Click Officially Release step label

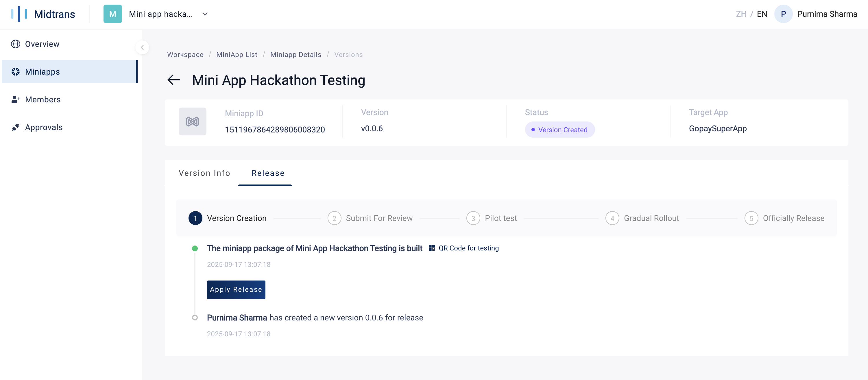[x=793, y=218]
